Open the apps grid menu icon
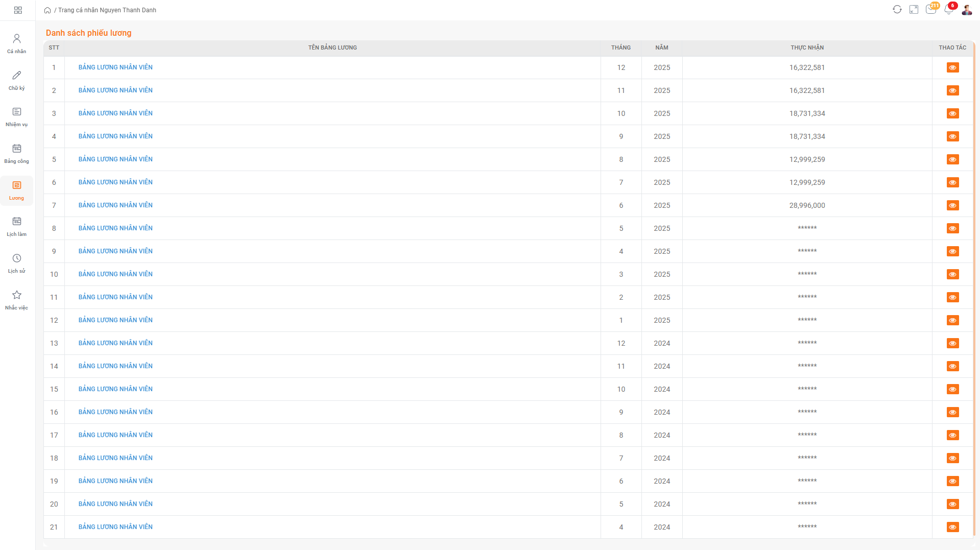The image size is (980, 550). (x=18, y=10)
